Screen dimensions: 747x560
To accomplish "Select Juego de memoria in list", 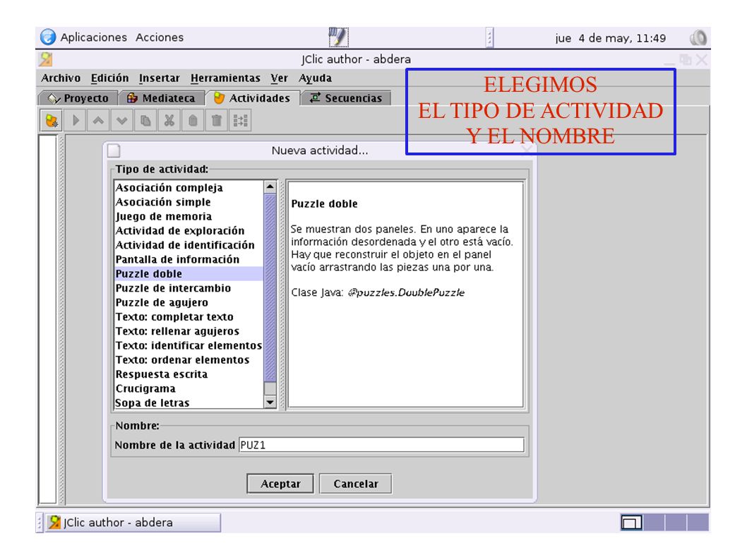I will 189,216.
